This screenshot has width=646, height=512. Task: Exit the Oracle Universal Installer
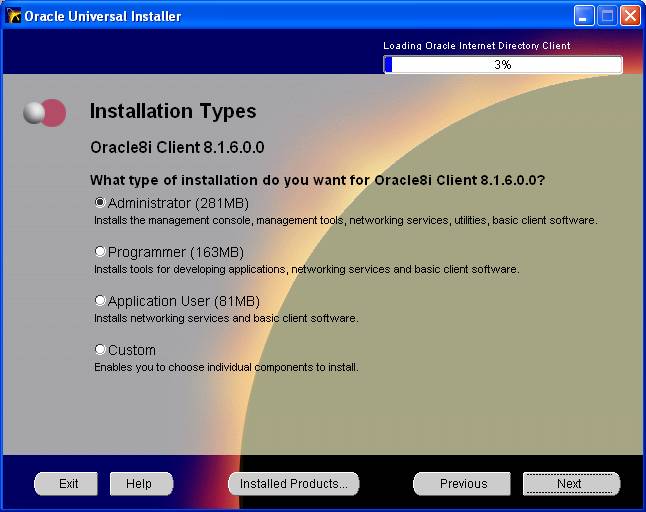(66, 484)
